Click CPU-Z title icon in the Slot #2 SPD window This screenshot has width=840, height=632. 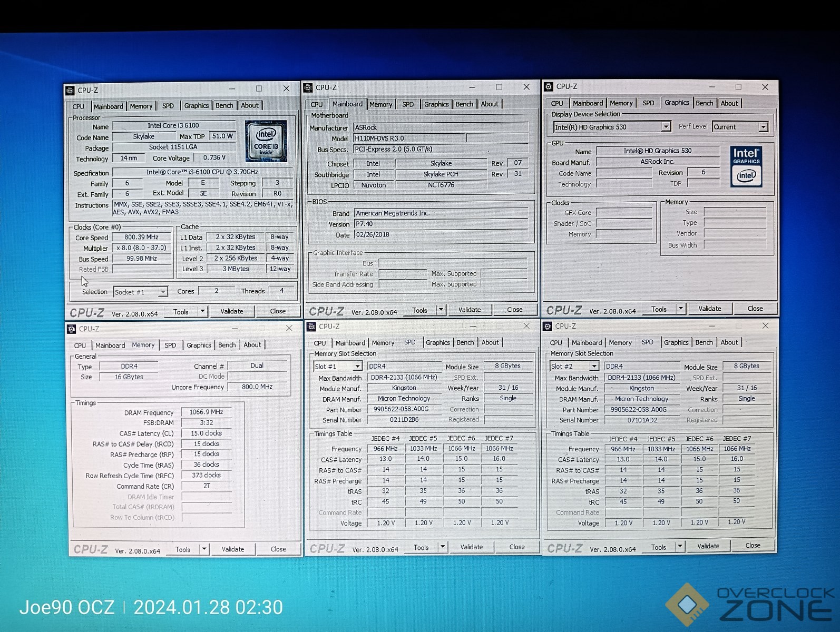pyautogui.click(x=548, y=326)
